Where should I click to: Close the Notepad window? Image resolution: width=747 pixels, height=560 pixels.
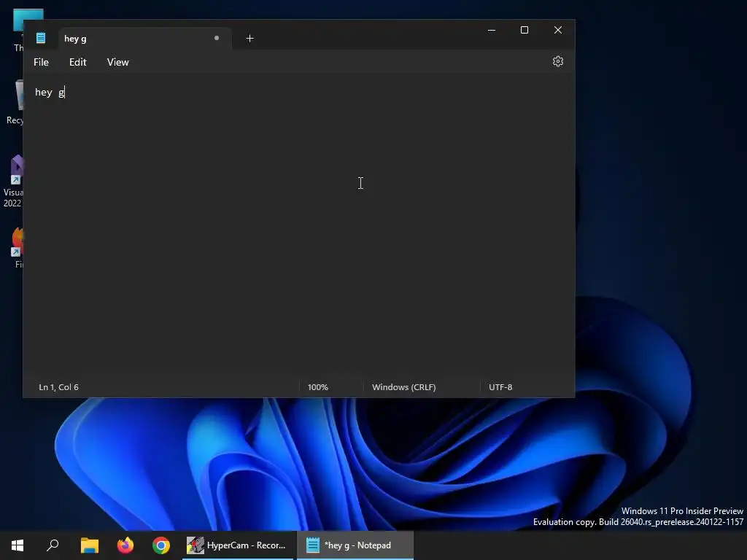coord(558,30)
